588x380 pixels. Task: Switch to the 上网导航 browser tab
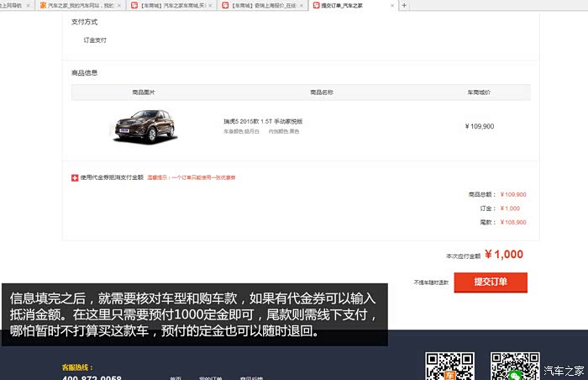click(15, 5)
